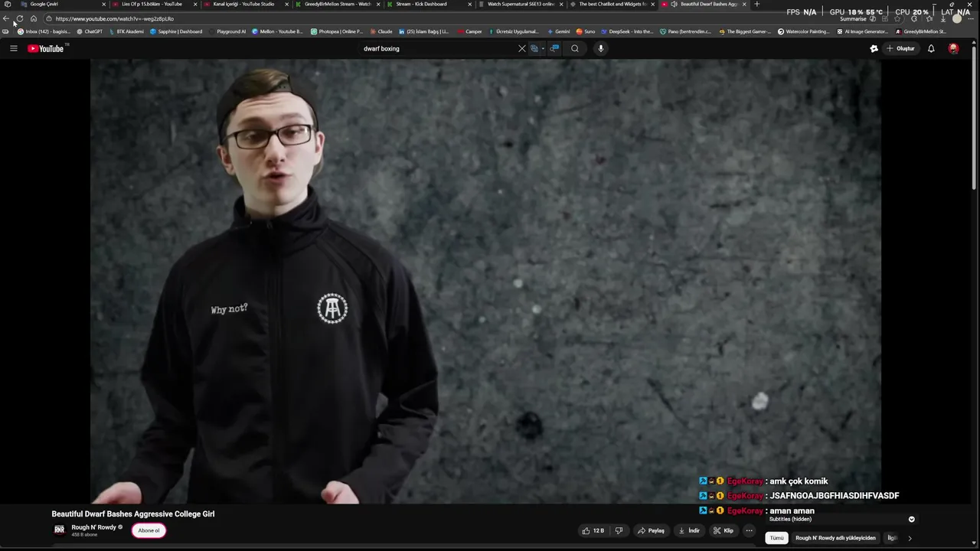Switch to Google Çeviri tab
980x551 pixels.
pyautogui.click(x=61, y=4)
